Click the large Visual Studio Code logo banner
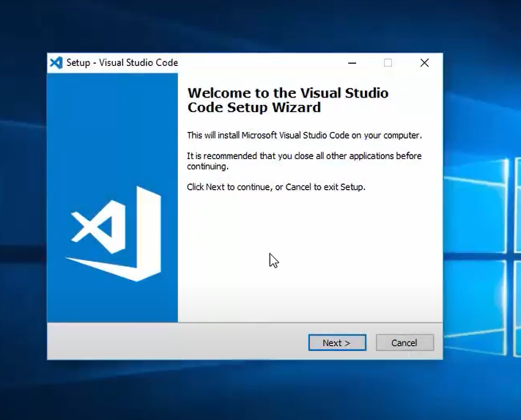 pos(112,198)
